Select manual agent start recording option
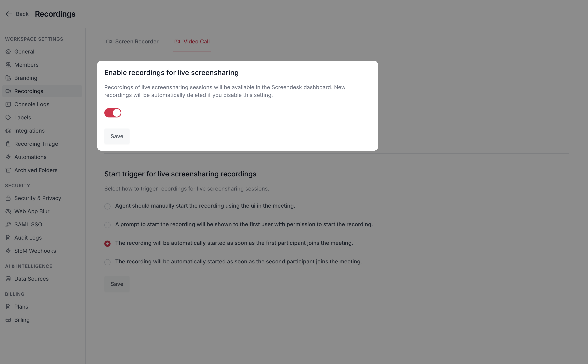This screenshot has width=588, height=364. [x=107, y=206]
